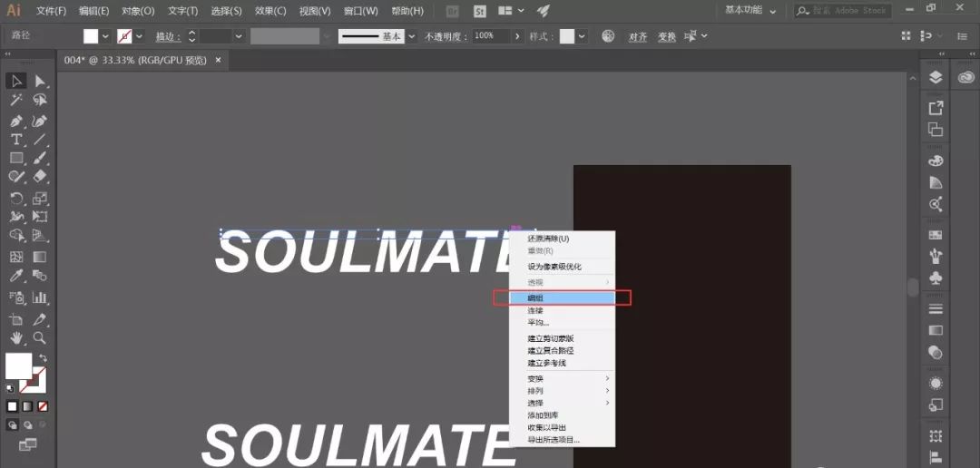Select the Rotate tool
The width and height of the screenshot is (980, 468).
(x=16, y=199)
